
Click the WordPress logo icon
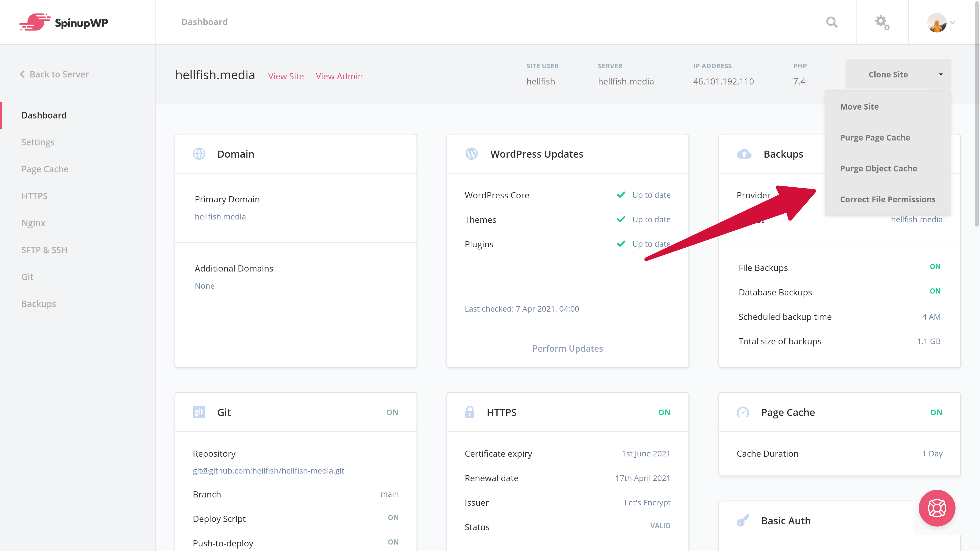click(x=471, y=154)
